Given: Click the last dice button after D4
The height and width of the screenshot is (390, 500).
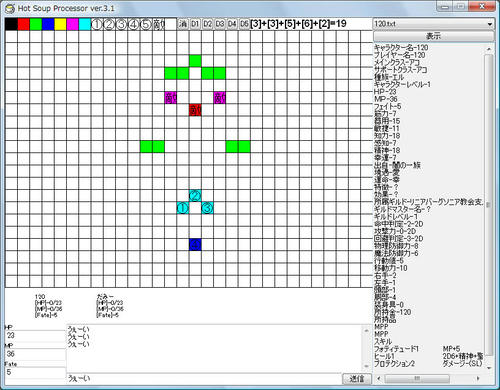Looking at the screenshot, I should click(244, 24).
